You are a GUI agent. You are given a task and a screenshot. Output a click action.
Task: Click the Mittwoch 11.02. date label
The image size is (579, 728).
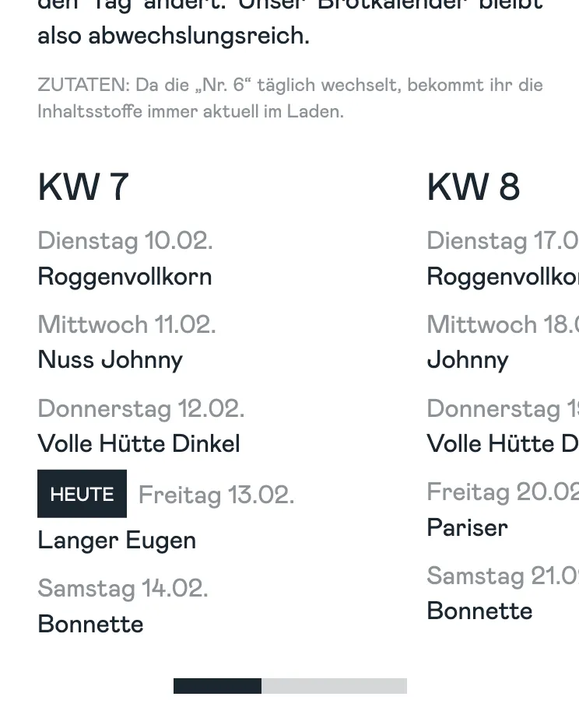coord(126,324)
